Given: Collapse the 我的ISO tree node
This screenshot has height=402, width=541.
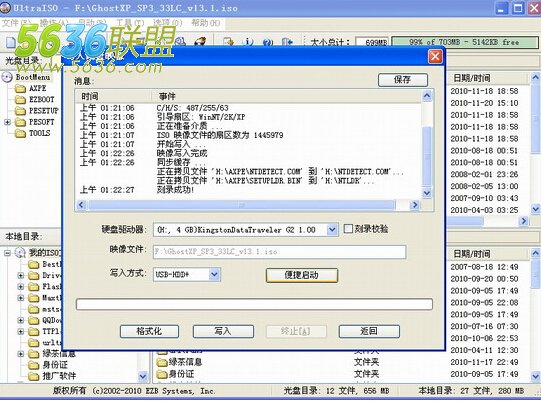Looking at the screenshot, I should pyautogui.click(x=7, y=253).
